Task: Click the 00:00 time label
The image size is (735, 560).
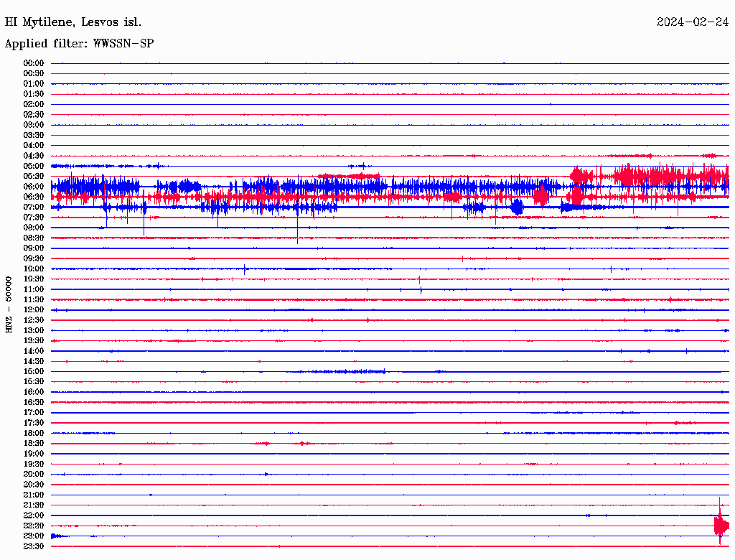Action: click(x=34, y=63)
